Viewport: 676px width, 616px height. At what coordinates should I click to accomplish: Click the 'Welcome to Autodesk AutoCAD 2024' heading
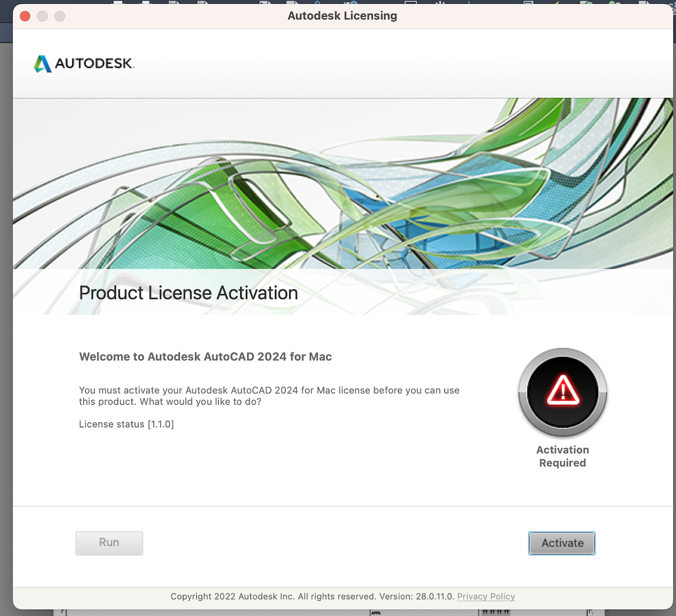click(205, 357)
